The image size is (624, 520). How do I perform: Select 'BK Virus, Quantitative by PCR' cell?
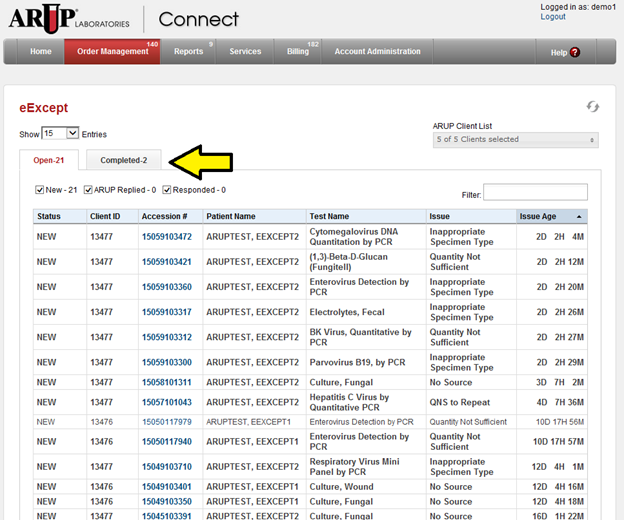366,337
